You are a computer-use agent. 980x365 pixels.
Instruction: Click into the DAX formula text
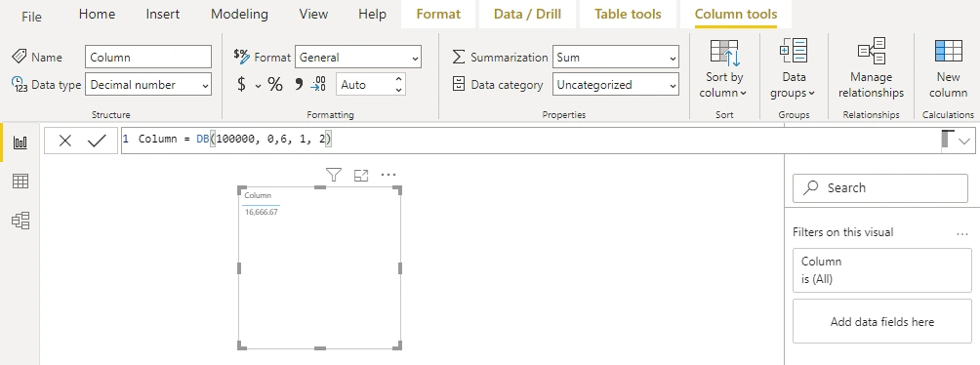click(235, 139)
